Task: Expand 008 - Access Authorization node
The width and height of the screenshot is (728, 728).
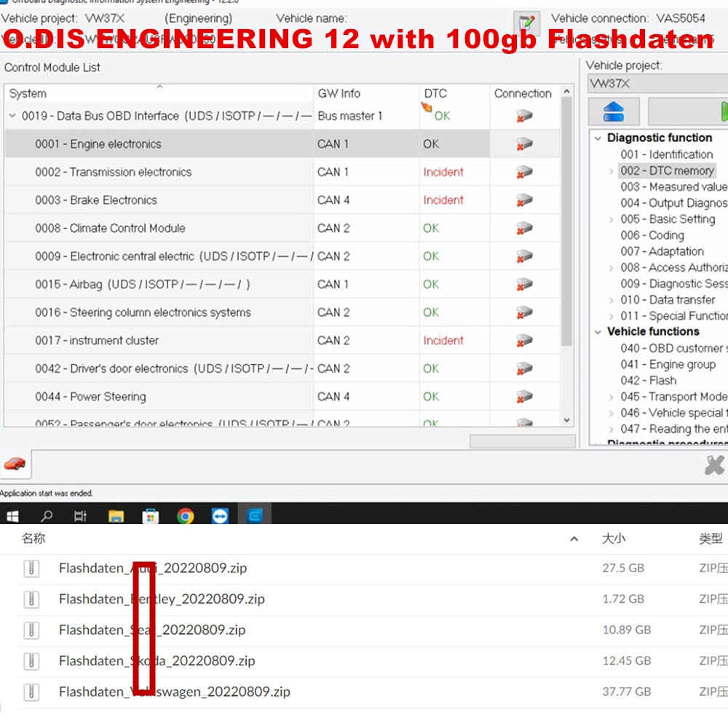Action: pyautogui.click(x=611, y=268)
